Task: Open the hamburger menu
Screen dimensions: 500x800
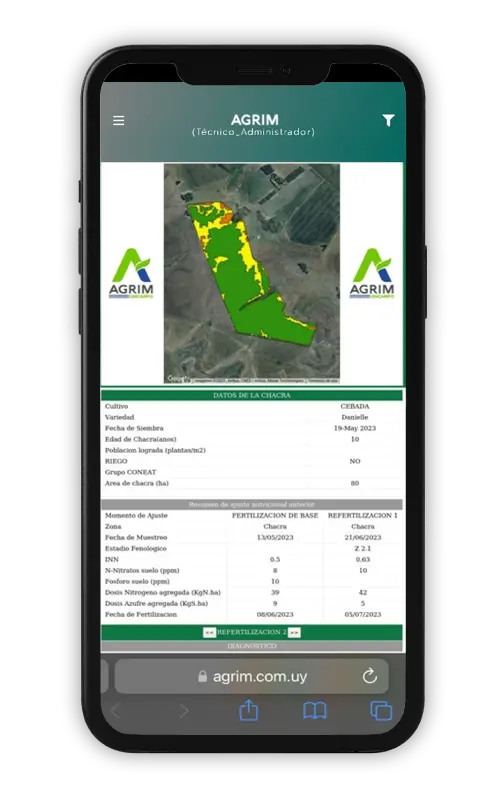Action: point(118,120)
